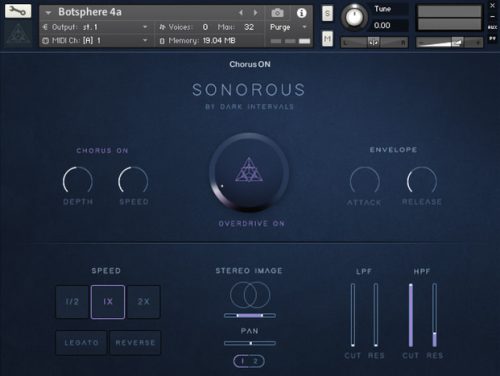Open the Purge dropdown menu
This screenshot has width=500, height=376.
(288, 27)
